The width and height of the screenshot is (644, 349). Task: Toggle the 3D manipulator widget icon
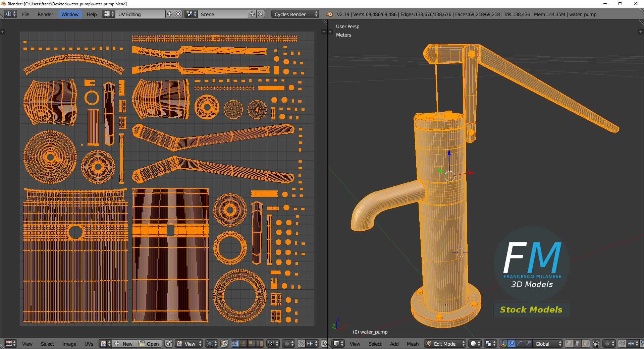pos(503,344)
